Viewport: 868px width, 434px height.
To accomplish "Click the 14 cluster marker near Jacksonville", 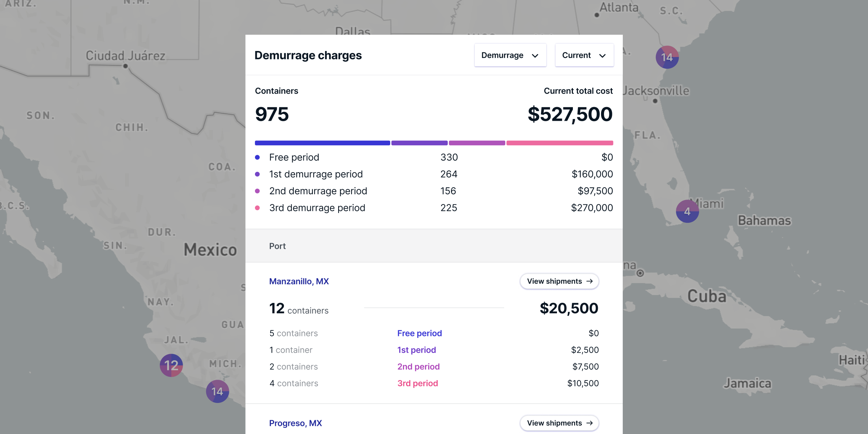I will tap(667, 57).
